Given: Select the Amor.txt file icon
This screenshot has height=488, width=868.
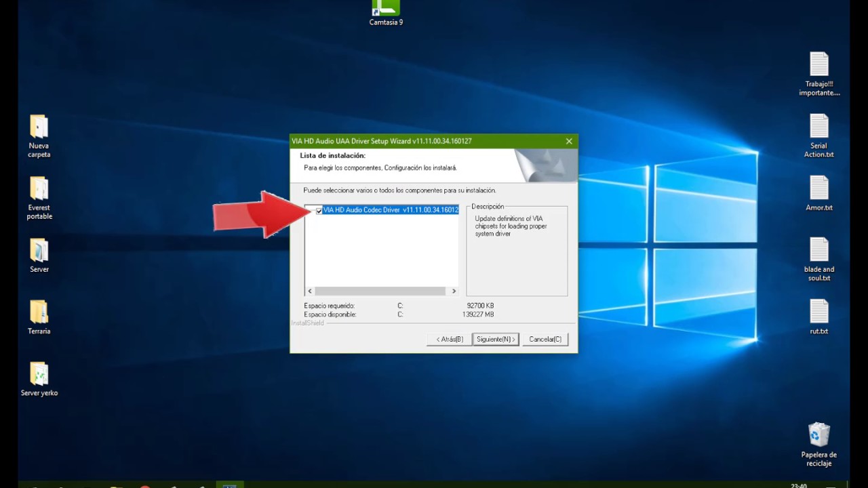Looking at the screenshot, I should tap(819, 188).
